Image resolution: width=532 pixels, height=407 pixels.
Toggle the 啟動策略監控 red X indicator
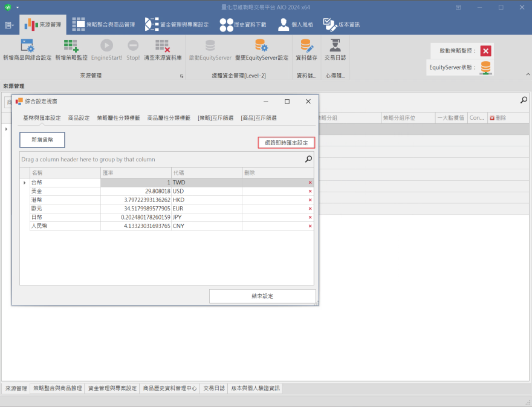pyautogui.click(x=485, y=51)
